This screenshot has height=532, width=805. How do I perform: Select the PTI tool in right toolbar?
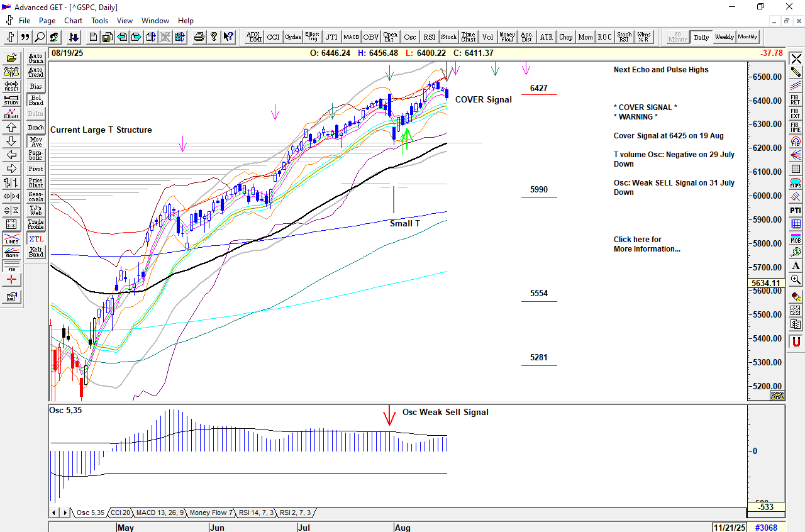(796, 210)
